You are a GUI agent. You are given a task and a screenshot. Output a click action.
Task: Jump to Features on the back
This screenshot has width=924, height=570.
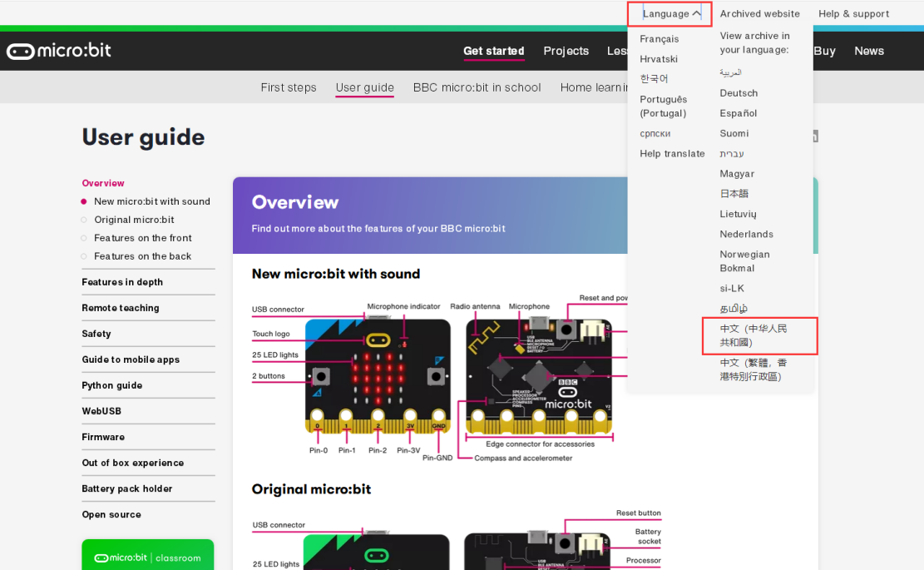(x=142, y=256)
